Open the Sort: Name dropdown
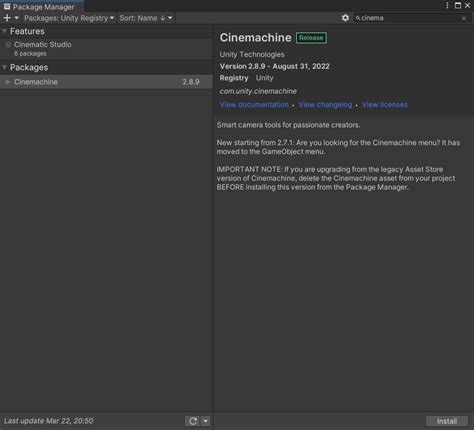 coord(146,18)
